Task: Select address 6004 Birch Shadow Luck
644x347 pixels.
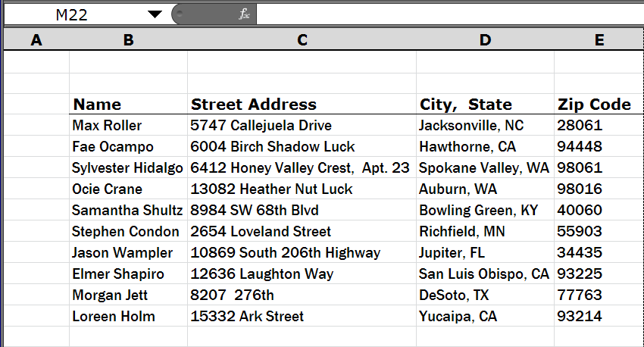Action: [x=302, y=146]
